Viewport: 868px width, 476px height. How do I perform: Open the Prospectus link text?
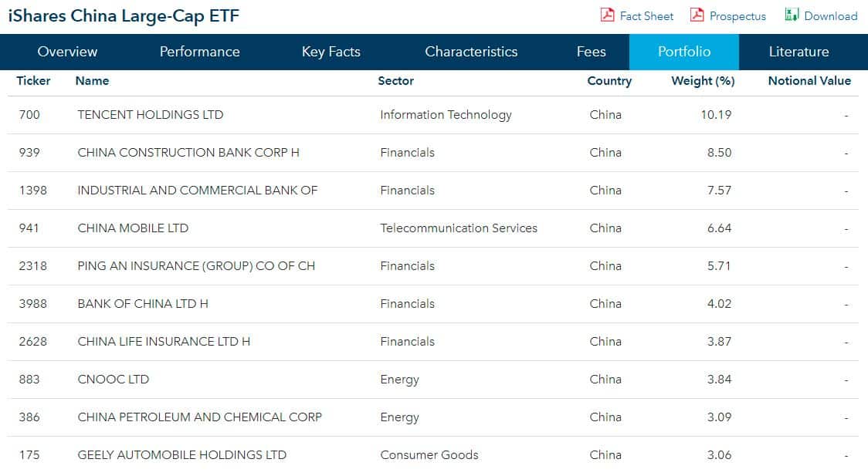point(737,16)
